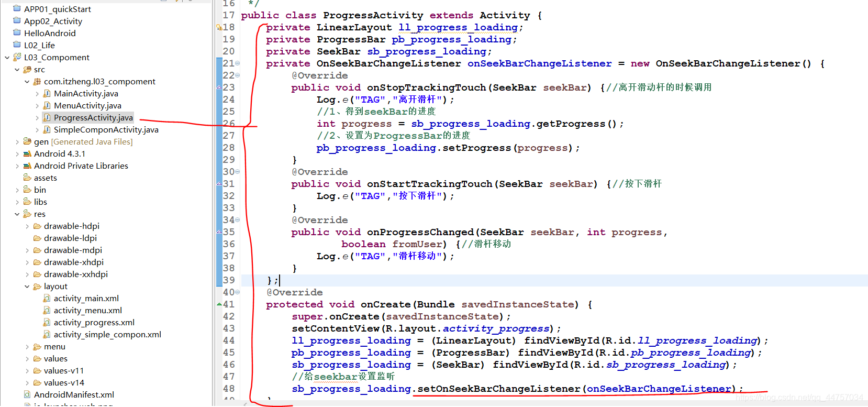
Task: Click the override marker on line 31
Action: click(x=219, y=183)
